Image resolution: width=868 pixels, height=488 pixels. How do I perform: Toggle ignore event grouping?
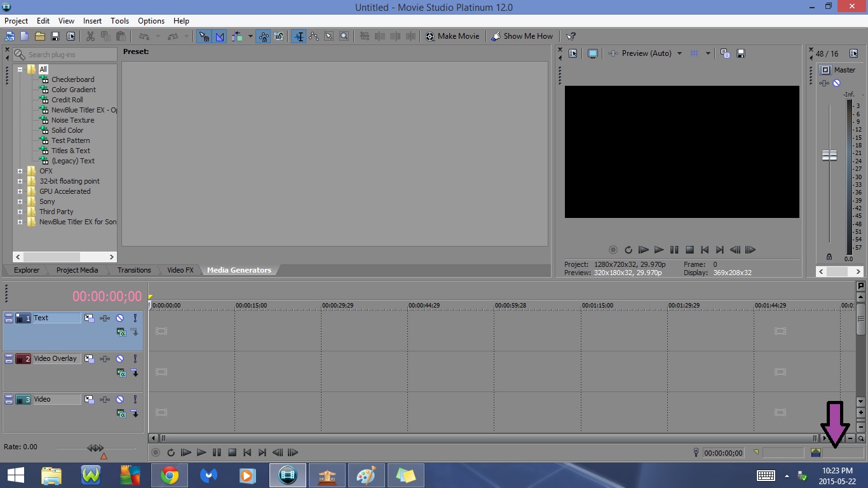coord(278,36)
